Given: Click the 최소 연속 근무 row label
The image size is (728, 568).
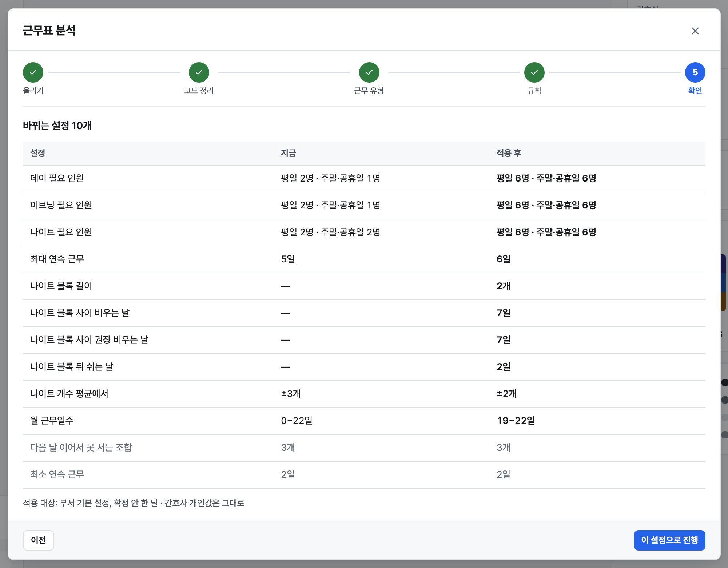Looking at the screenshot, I should pyautogui.click(x=57, y=474).
